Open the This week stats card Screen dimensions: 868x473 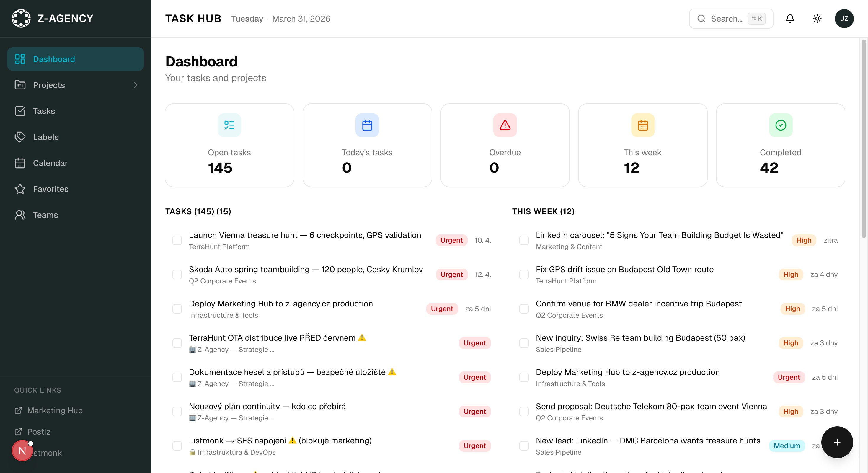(x=642, y=146)
